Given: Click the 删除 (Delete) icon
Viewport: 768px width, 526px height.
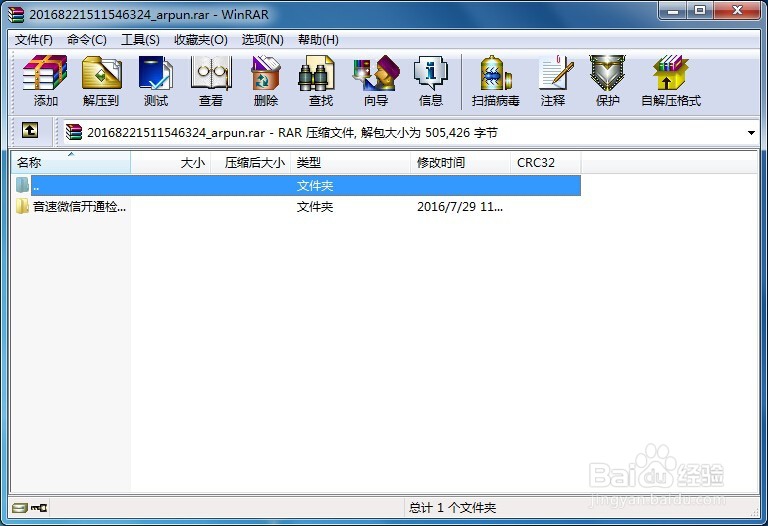Looking at the screenshot, I should click(266, 81).
